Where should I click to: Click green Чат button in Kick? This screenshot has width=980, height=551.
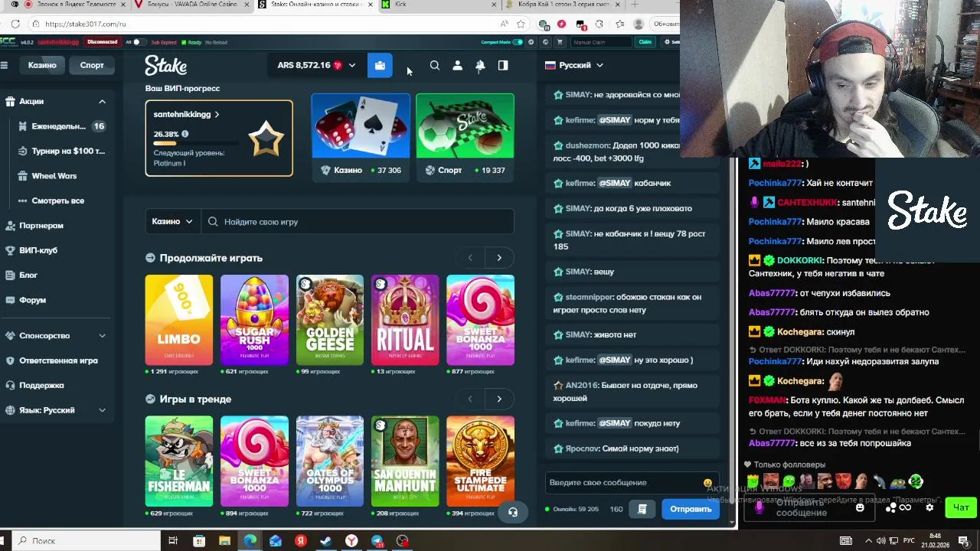[961, 507]
